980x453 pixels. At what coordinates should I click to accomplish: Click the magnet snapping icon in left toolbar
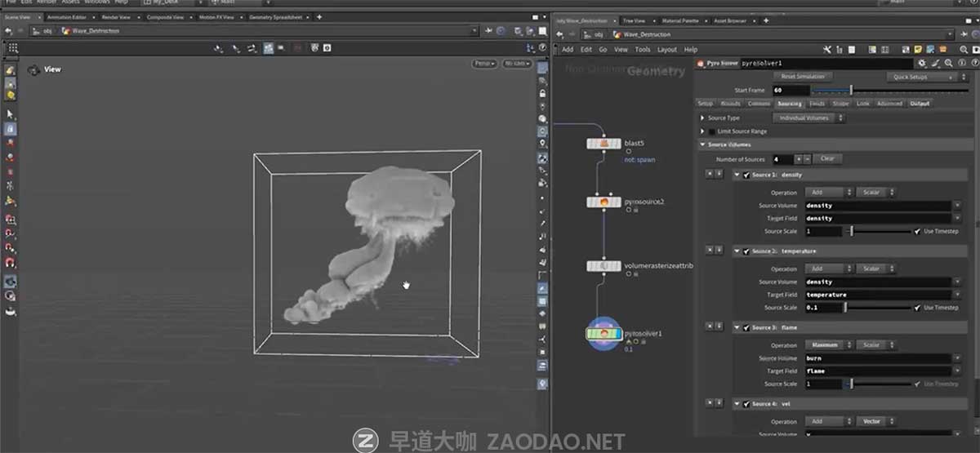click(10, 263)
